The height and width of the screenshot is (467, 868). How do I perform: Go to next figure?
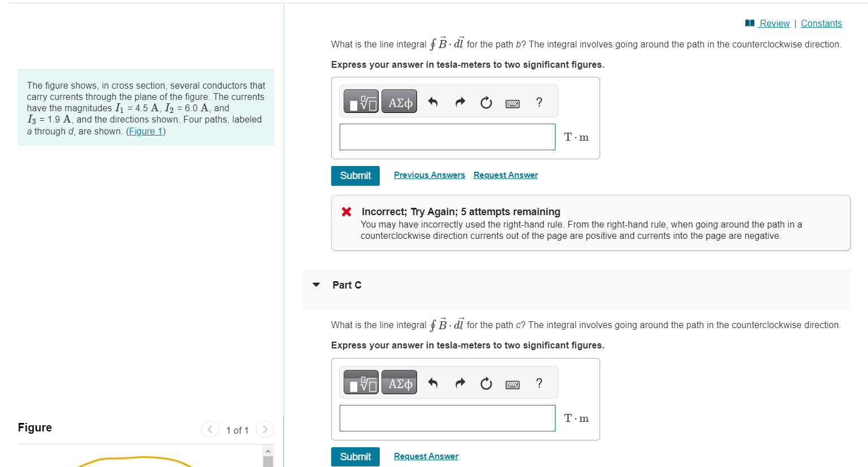click(x=264, y=430)
